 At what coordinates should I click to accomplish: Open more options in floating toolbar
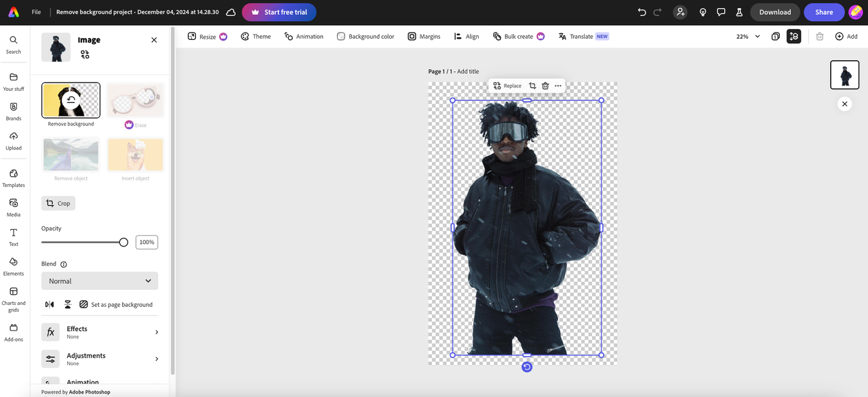coord(558,86)
